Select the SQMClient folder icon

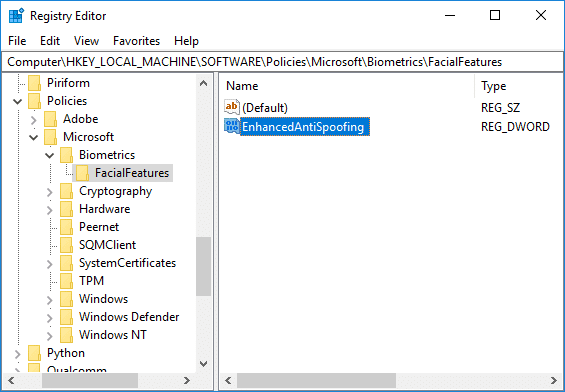click(x=67, y=245)
